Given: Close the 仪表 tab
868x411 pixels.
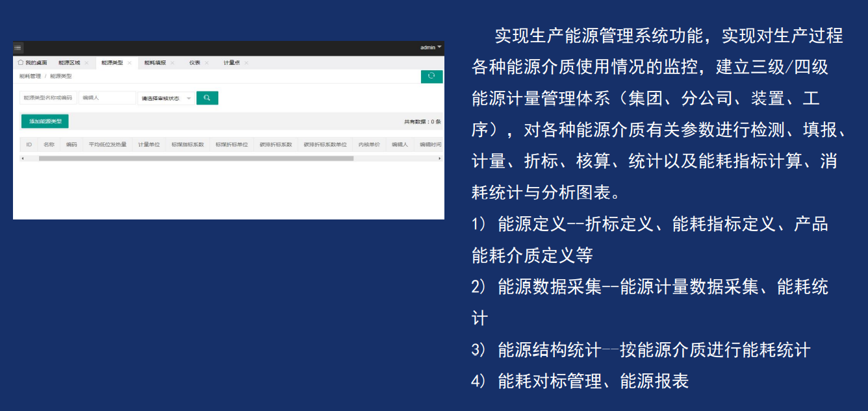Looking at the screenshot, I should (207, 63).
